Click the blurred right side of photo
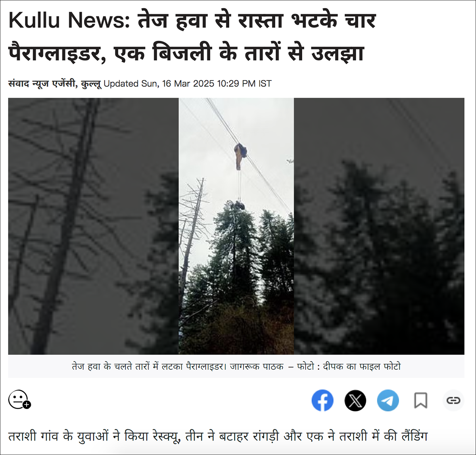 tap(379, 226)
